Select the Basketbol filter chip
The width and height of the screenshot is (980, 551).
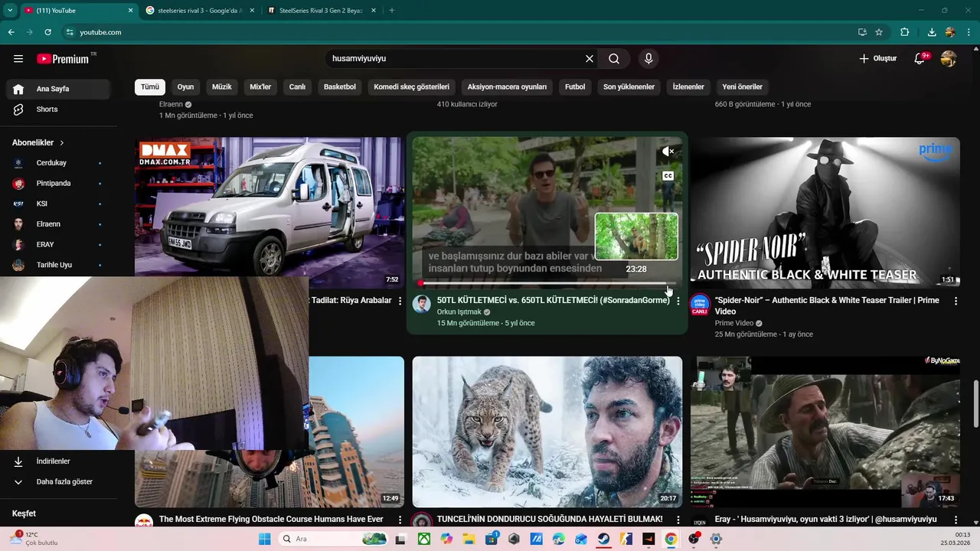(x=340, y=87)
